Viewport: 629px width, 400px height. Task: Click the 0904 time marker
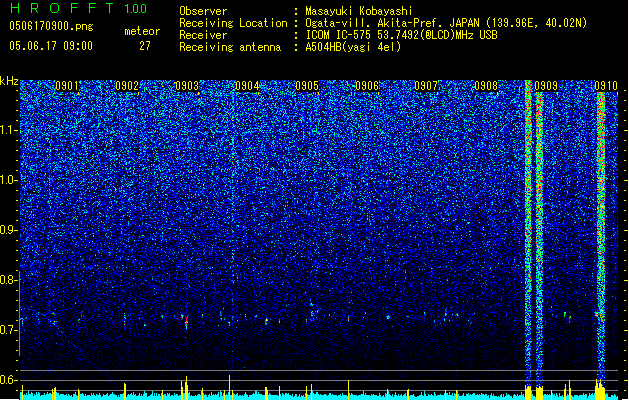(x=247, y=86)
